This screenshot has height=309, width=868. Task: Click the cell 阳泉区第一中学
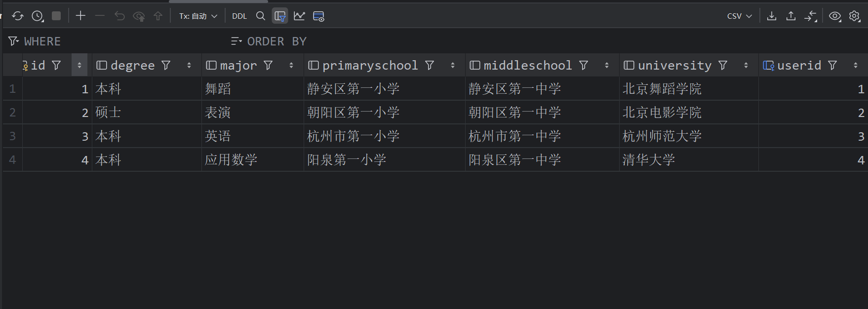tap(542, 160)
